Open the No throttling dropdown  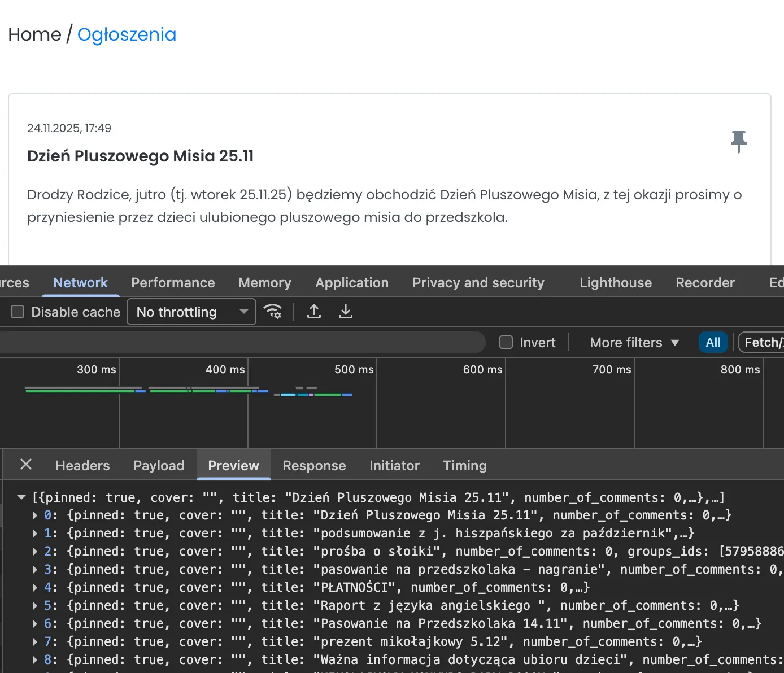pos(191,312)
